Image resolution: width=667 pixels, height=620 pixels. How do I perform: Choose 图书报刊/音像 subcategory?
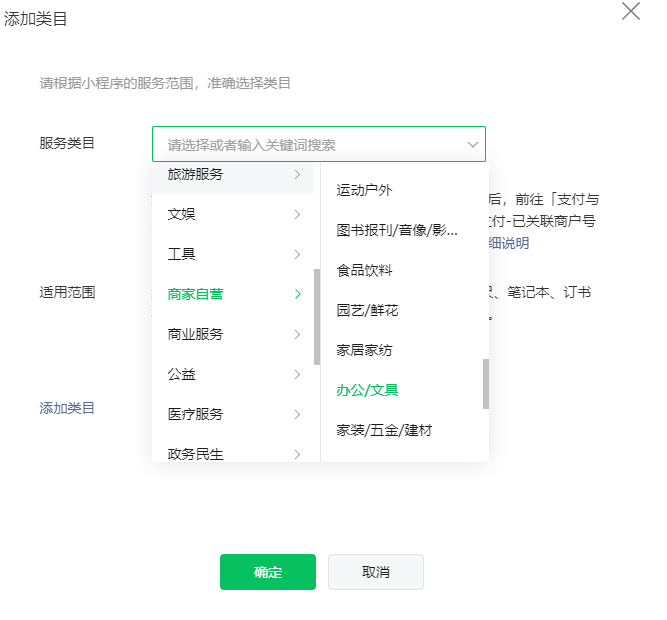397,230
